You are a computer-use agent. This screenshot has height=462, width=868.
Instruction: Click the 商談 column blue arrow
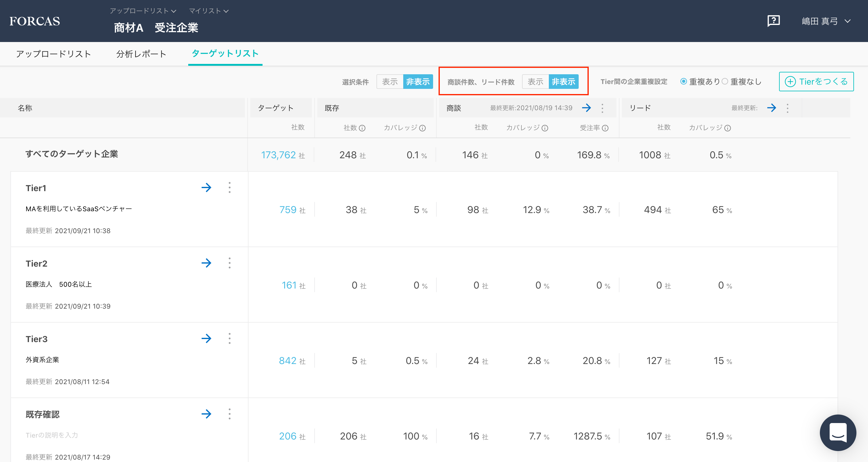[586, 108]
